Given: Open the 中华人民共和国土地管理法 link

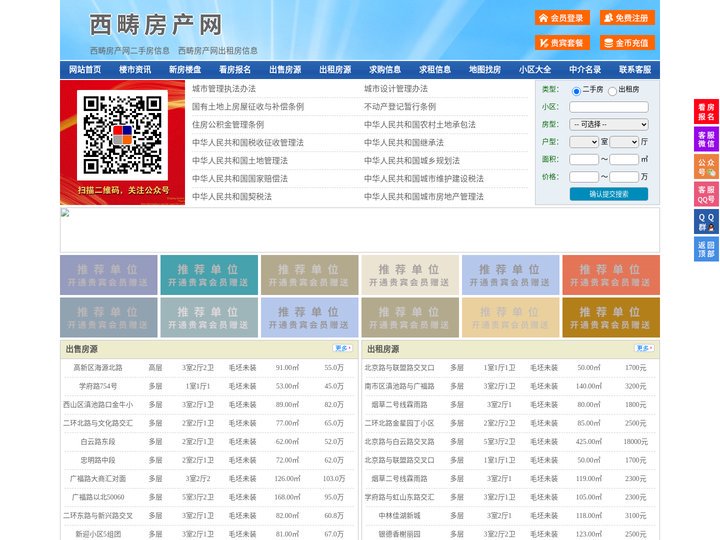Looking at the screenshot, I should click(x=240, y=160).
